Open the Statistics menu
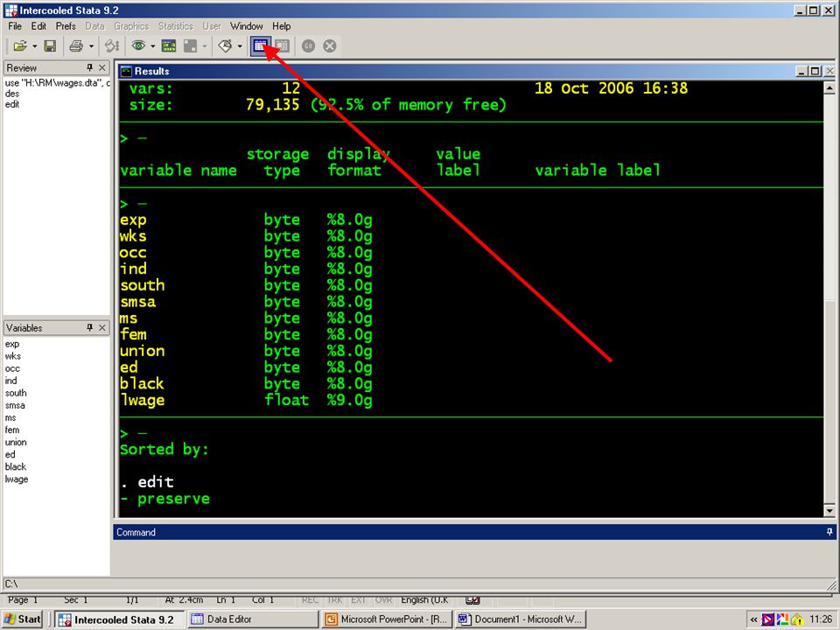This screenshot has width=840, height=630. click(x=176, y=25)
